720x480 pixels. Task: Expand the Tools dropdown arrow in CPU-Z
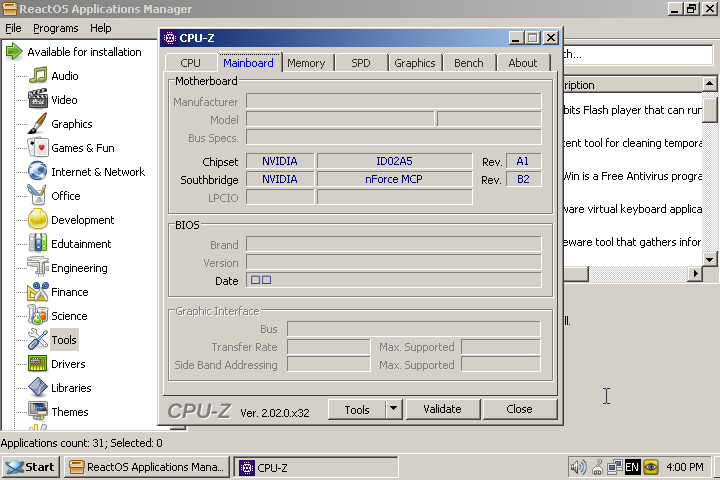394,409
